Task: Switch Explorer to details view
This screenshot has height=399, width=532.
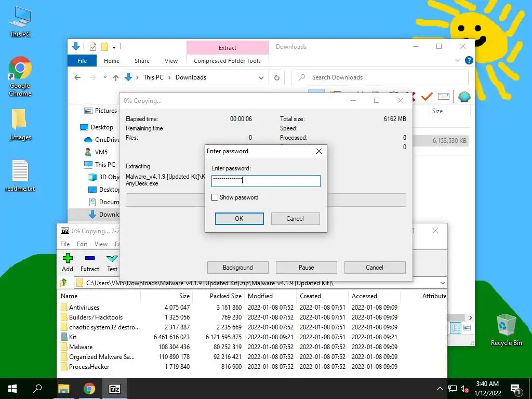Action: (x=456, y=328)
